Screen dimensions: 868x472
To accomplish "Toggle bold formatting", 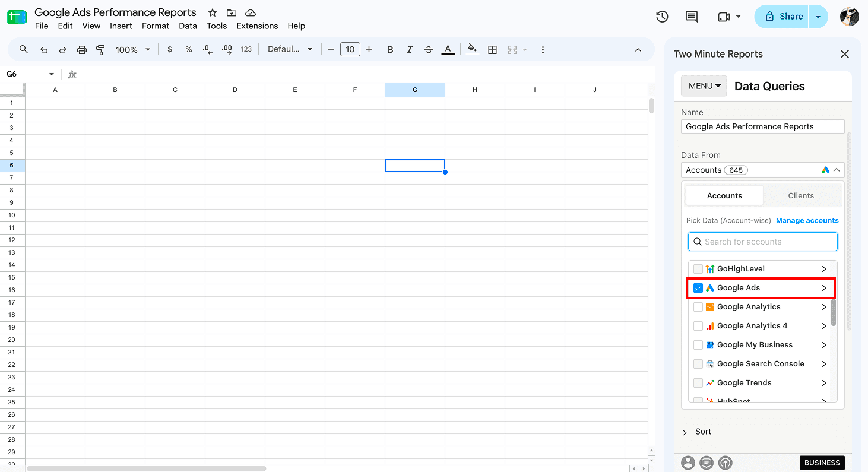I will [x=391, y=50].
